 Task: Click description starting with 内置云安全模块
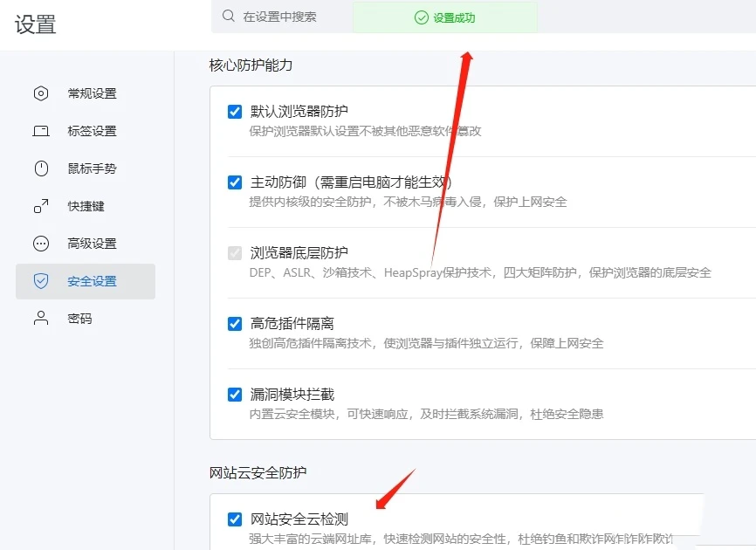pyautogui.click(x=426, y=414)
